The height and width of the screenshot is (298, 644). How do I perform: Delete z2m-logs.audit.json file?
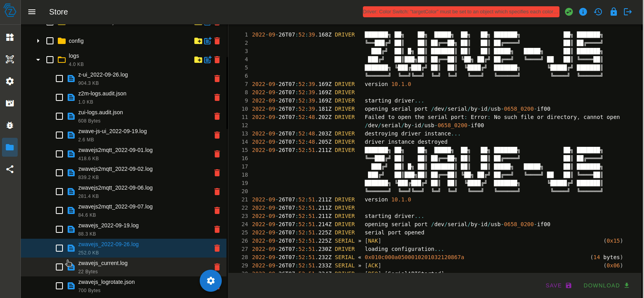pyautogui.click(x=217, y=97)
